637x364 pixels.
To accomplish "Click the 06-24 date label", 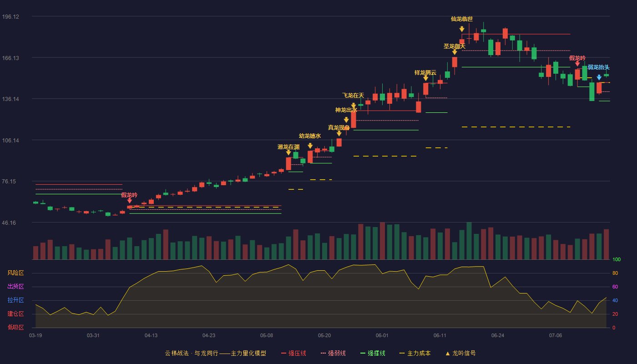I will pos(498,335).
